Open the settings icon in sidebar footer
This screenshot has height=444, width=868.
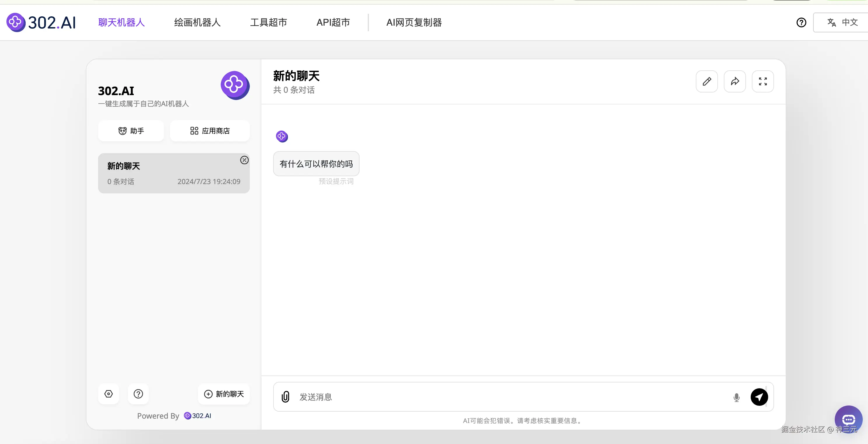coord(109,394)
